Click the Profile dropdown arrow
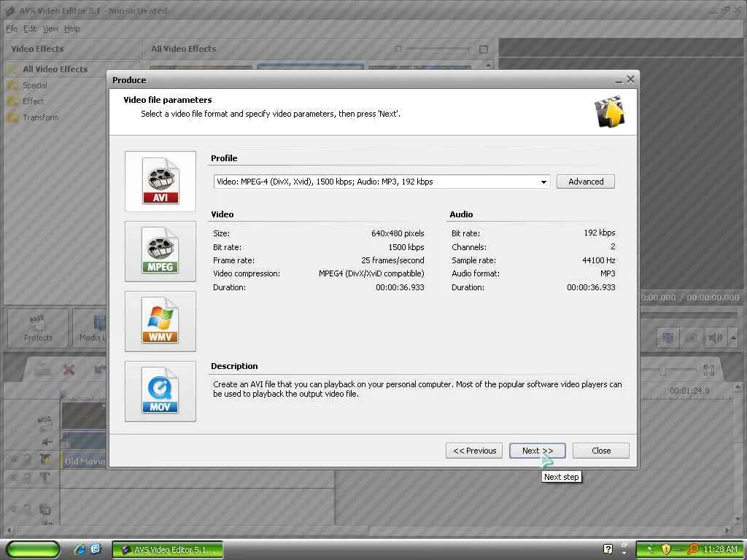 pyautogui.click(x=543, y=182)
